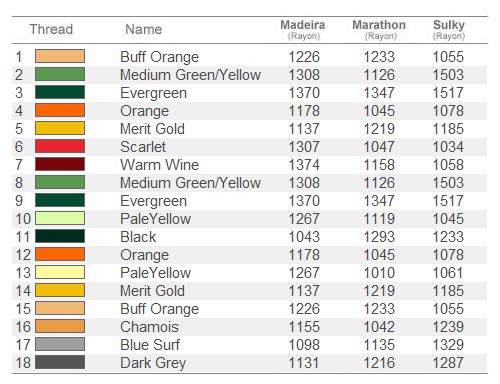This screenshot has width=500, height=384.
Task: Click the Thread column header
Action: 51,29
